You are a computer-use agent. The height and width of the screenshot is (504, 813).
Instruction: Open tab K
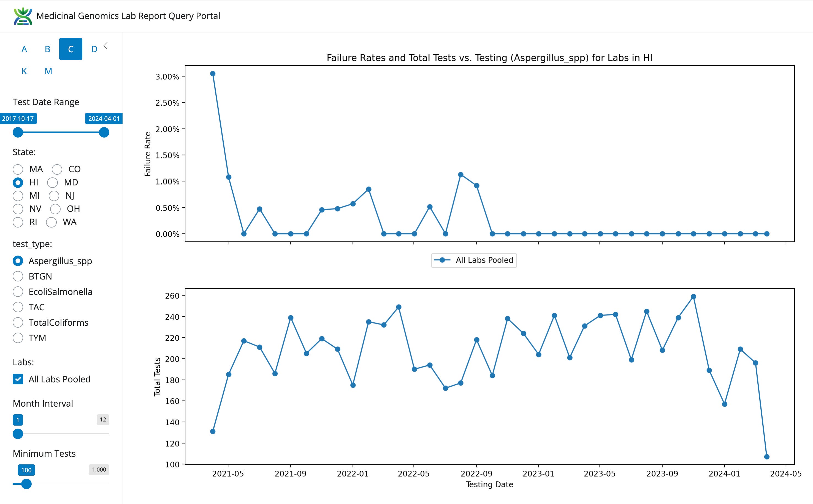pyautogui.click(x=24, y=71)
